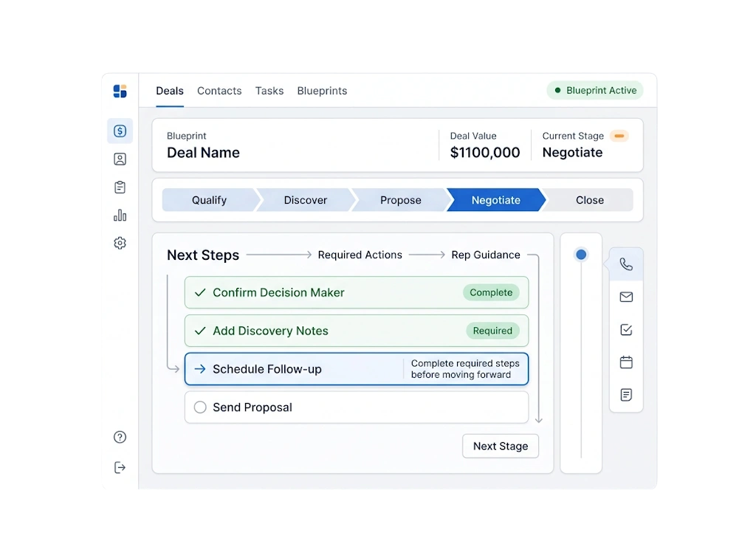Click the checkmark on Add Discovery Notes
The width and height of the screenshot is (756, 547).
click(x=200, y=331)
